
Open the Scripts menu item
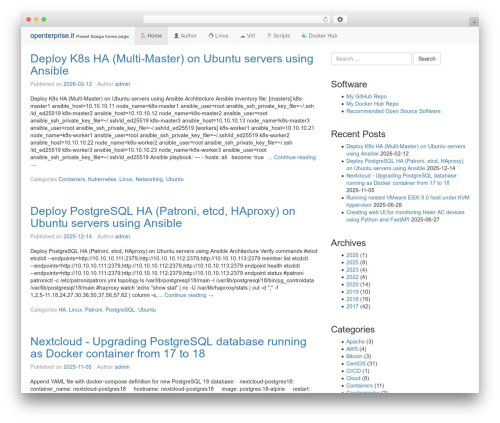pos(278,36)
